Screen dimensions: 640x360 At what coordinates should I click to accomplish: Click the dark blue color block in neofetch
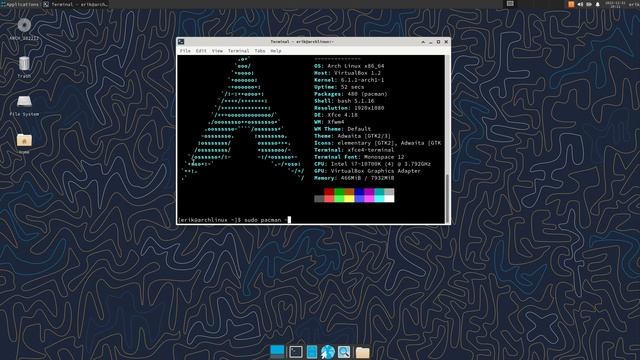[359, 192]
